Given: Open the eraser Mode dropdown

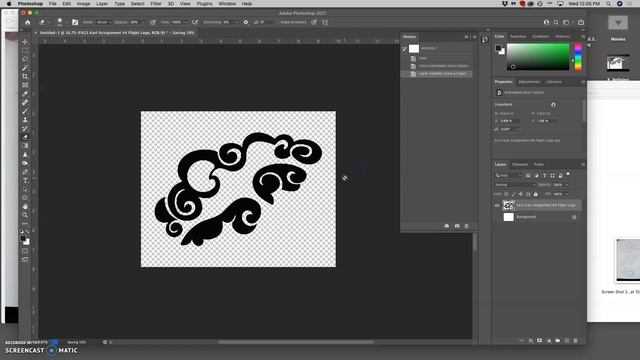Looking at the screenshot, I should (104, 22).
